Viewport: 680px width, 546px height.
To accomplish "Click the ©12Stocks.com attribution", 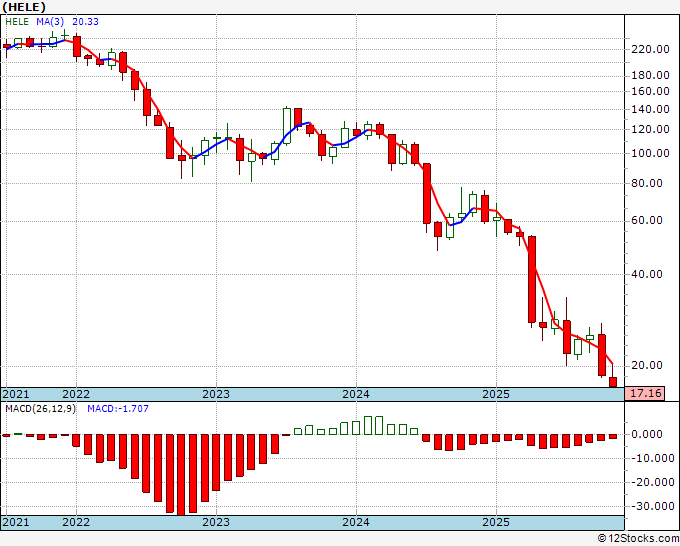I will point(638,539).
